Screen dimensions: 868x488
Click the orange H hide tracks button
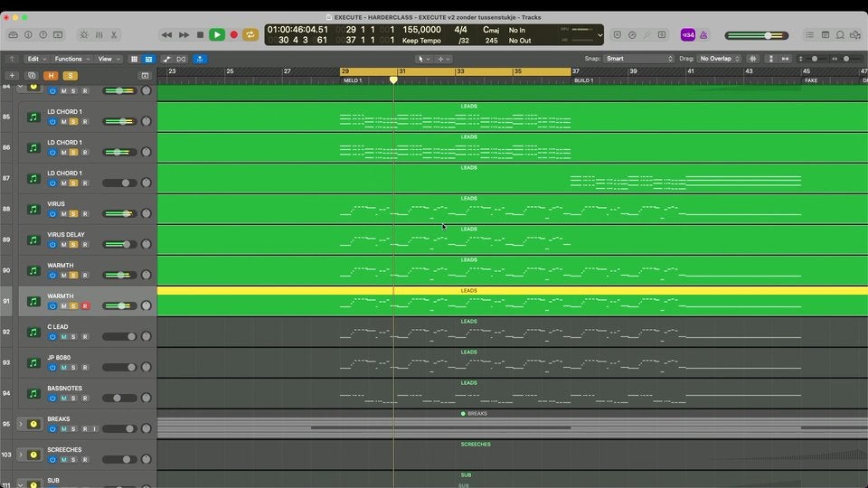pyautogui.click(x=51, y=75)
